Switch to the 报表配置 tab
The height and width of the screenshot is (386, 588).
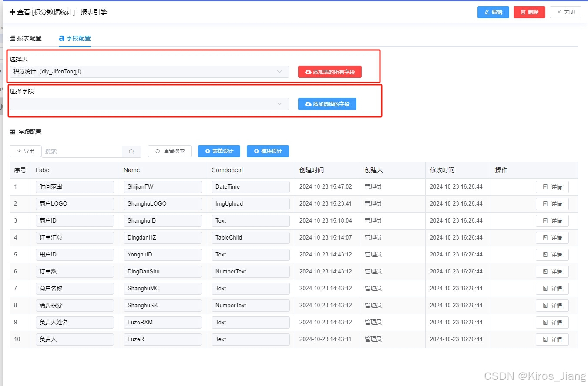click(x=26, y=38)
